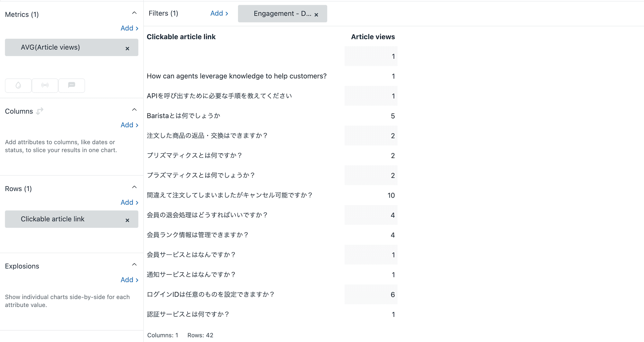Click the Clickable article link column header

point(181,37)
